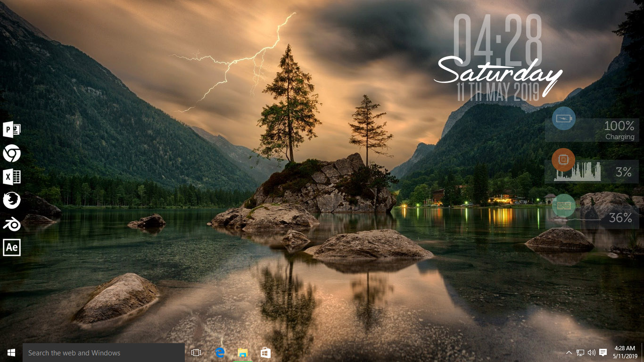Toggle Task View mode on the taskbar

[195, 352]
